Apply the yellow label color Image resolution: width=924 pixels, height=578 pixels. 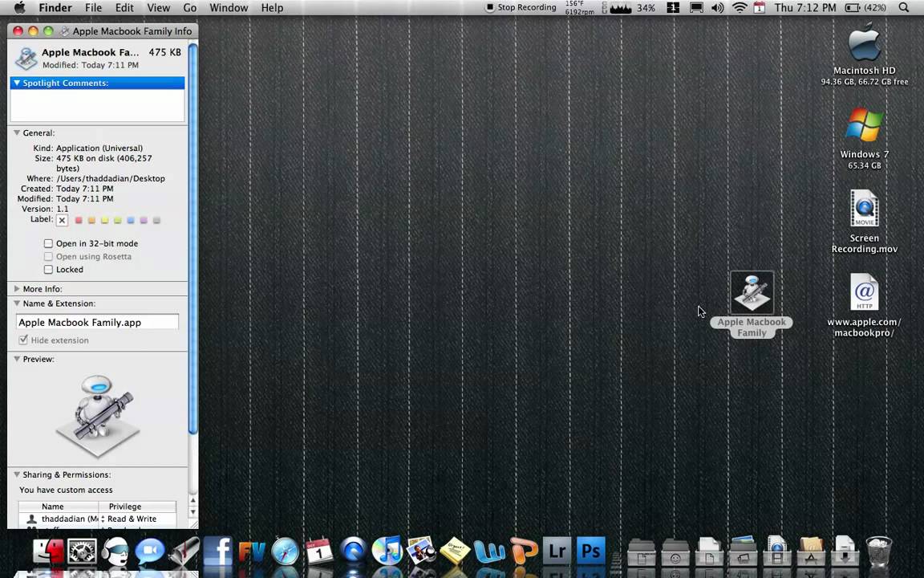point(104,220)
